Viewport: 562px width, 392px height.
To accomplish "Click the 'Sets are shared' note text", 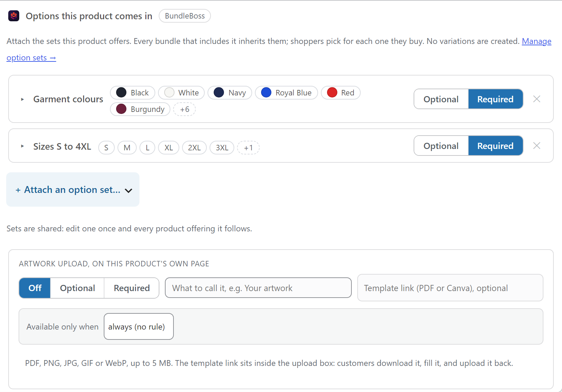I will pos(129,229).
